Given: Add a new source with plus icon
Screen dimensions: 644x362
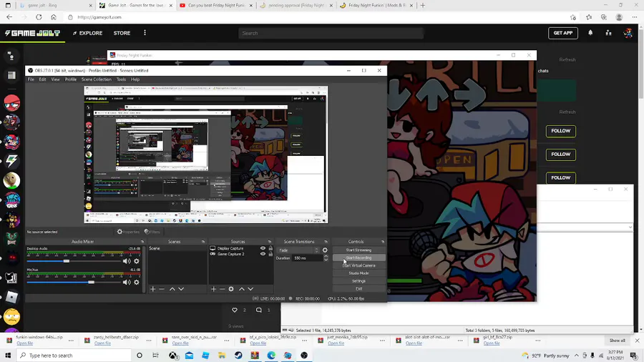Looking at the screenshot, I should [213, 289].
